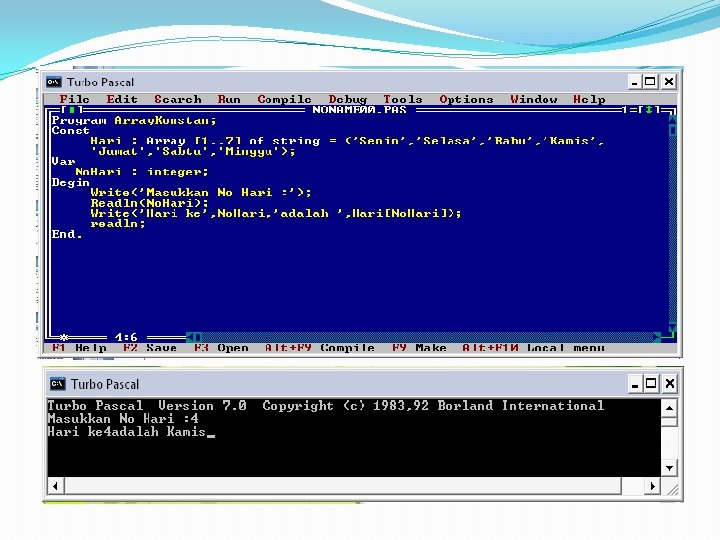
Task: Click F2 Save in the status bar
Action: pyautogui.click(x=150, y=348)
